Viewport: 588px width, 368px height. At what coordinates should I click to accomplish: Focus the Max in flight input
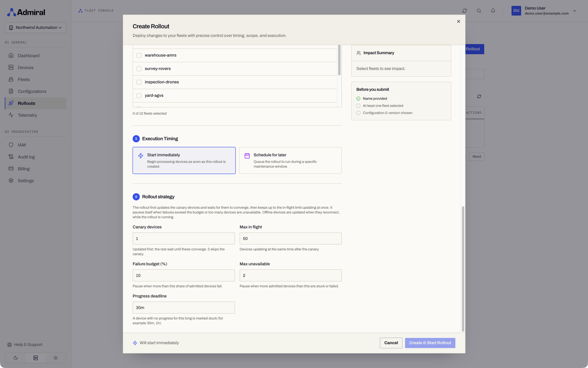(291, 238)
